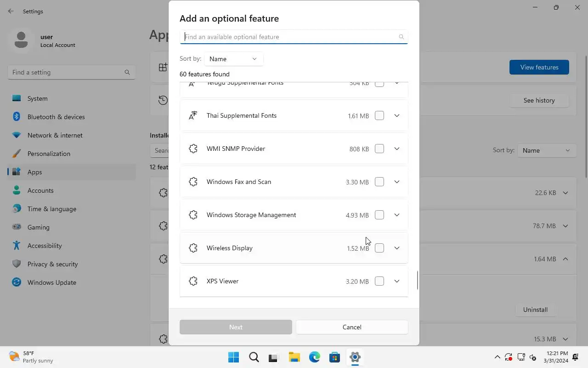Expand Windows Fax and Scan details

tap(397, 182)
